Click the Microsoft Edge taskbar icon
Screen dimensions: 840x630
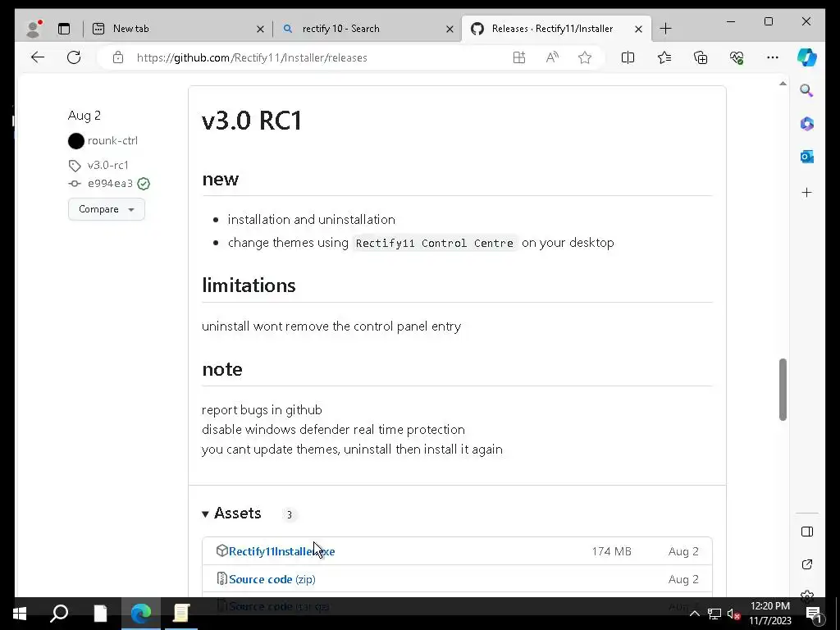pos(141,614)
